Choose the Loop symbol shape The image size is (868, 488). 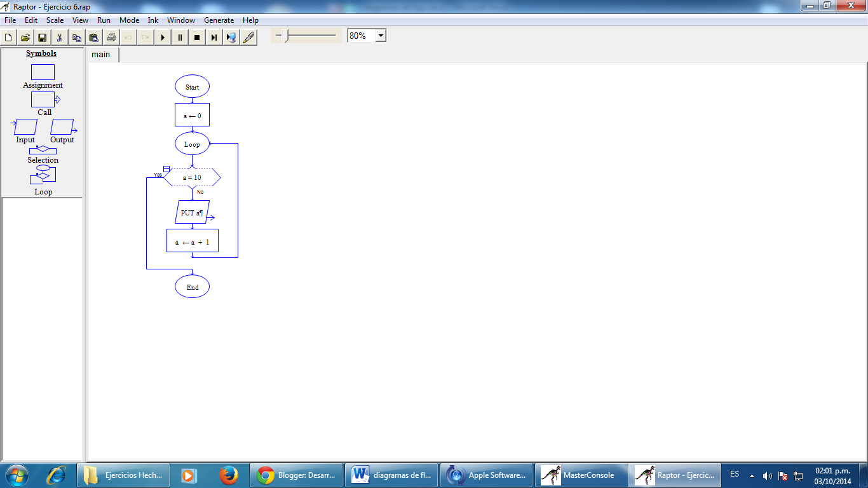(x=42, y=175)
